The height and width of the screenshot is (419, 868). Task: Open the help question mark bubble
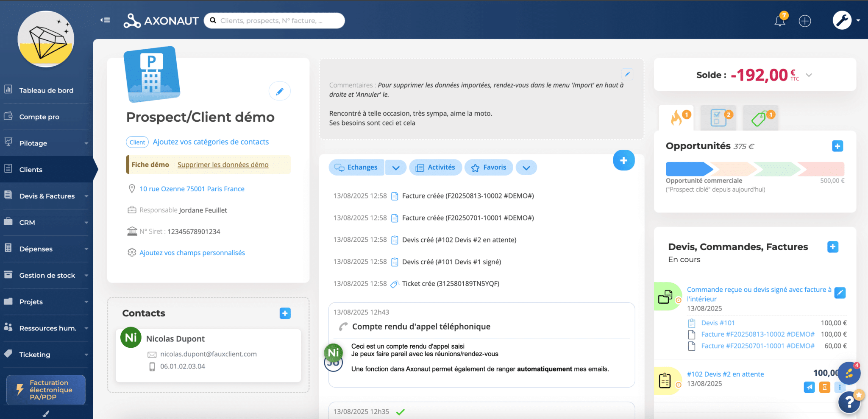849,402
